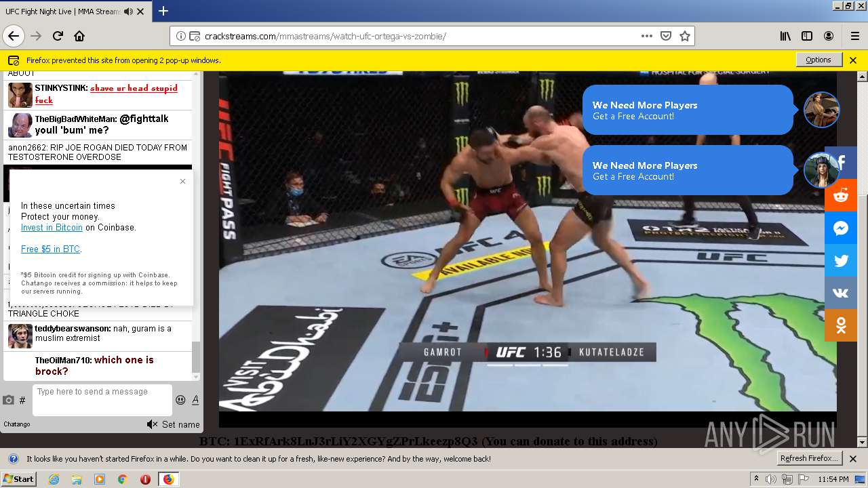The image size is (868, 488).
Task: Open chat text formatting A icon
Action: [195, 400]
